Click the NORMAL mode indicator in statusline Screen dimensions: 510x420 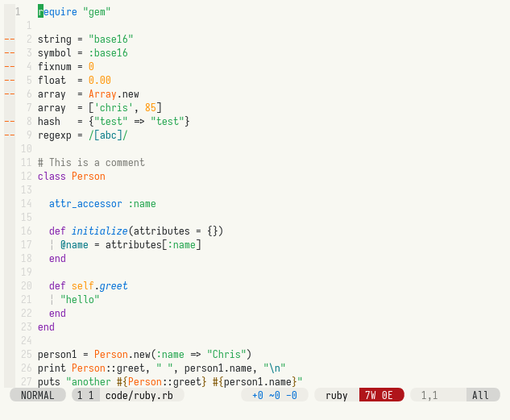point(38,395)
